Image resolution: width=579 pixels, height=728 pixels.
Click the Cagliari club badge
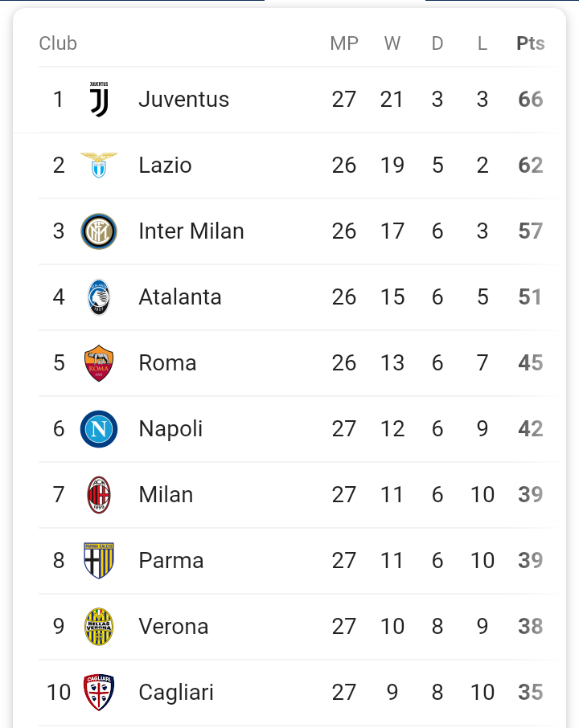pos(99,692)
